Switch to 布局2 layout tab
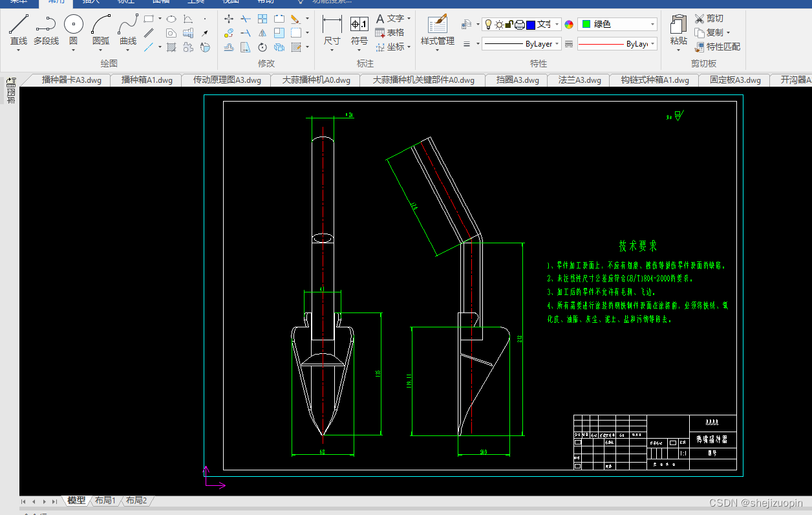Screen dimensions: 812x515 point(136,501)
